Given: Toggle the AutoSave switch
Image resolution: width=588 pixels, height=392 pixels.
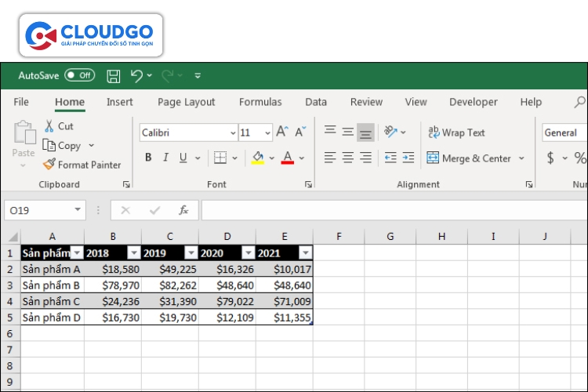Looking at the screenshot, I should pos(79,76).
